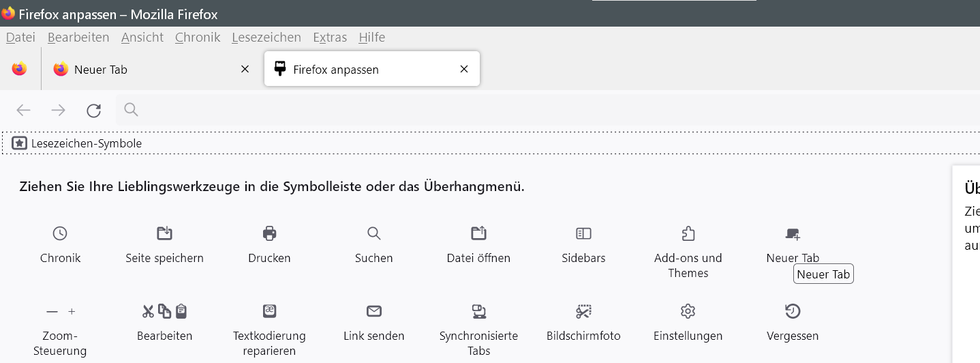Click the reload page button
The width and height of the screenshot is (980, 363).
(x=94, y=111)
